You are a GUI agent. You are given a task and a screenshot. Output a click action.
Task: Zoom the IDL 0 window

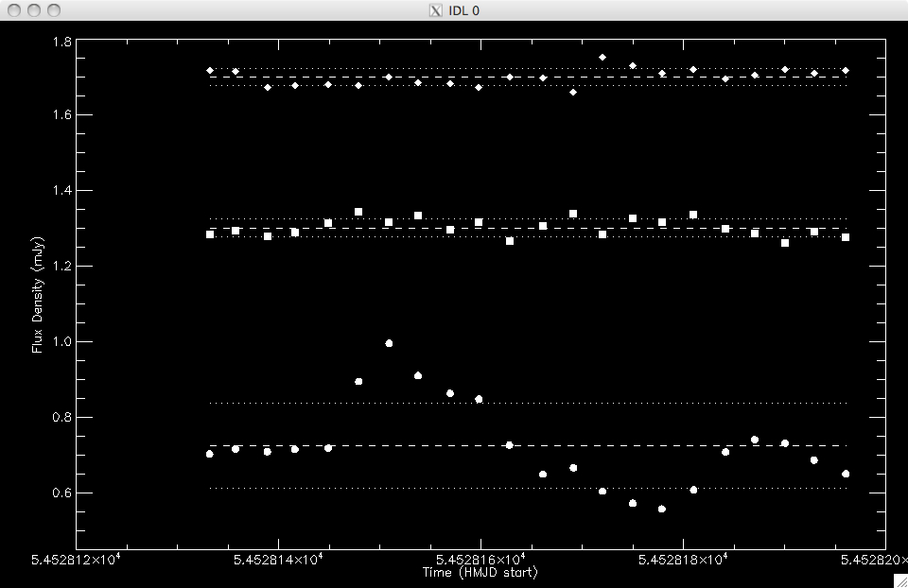54,10
